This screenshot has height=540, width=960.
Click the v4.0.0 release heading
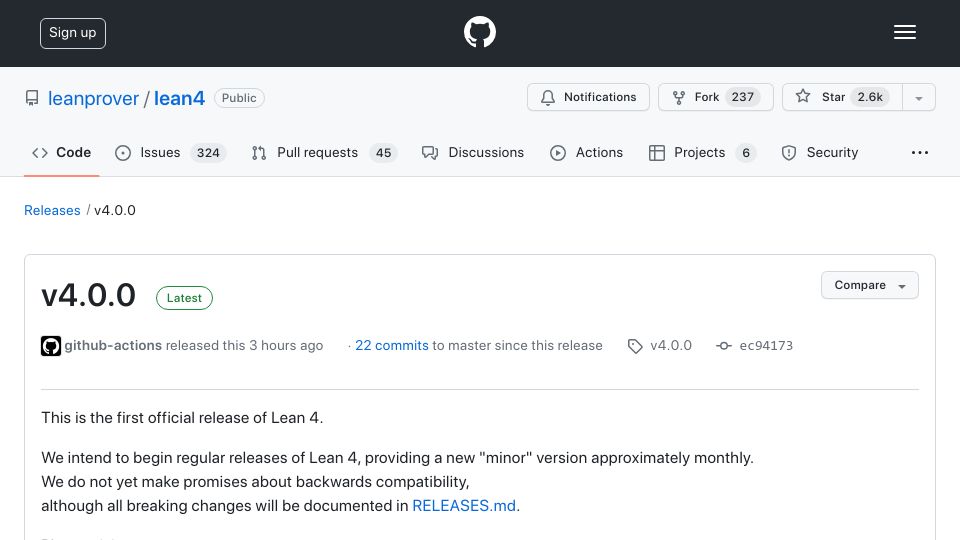click(88, 295)
